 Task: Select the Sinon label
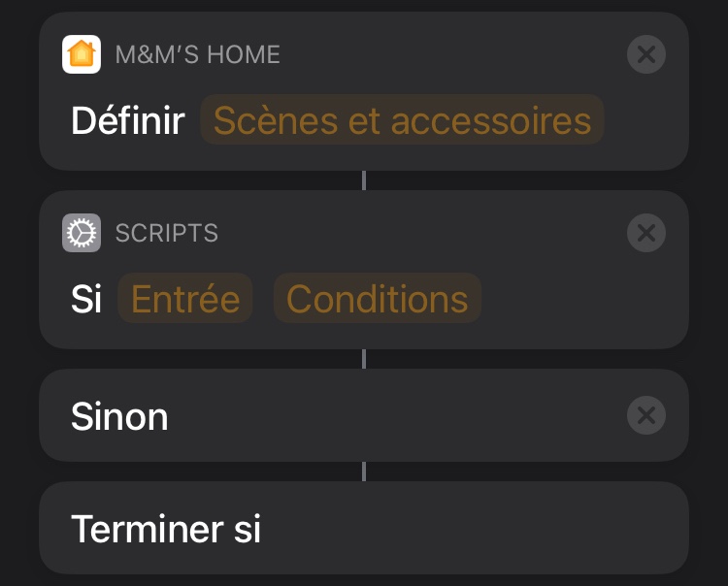(x=119, y=417)
